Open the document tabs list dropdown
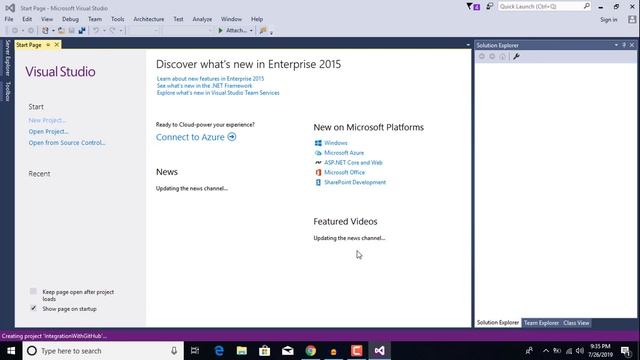The width and height of the screenshot is (640, 360). (468, 45)
